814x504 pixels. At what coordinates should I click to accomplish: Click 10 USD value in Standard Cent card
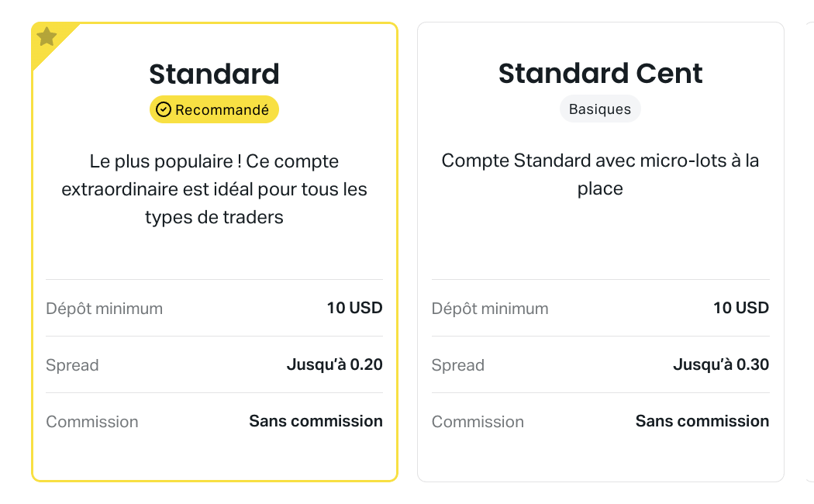coord(741,308)
